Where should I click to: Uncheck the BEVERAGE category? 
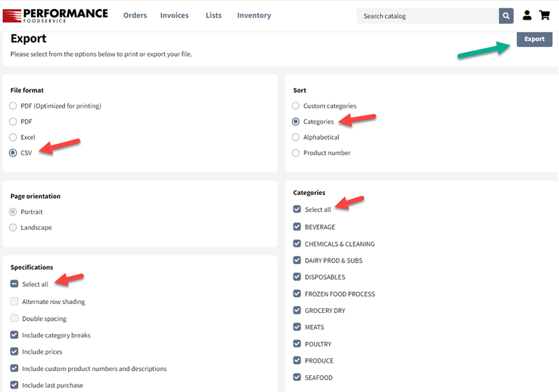(297, 226)
